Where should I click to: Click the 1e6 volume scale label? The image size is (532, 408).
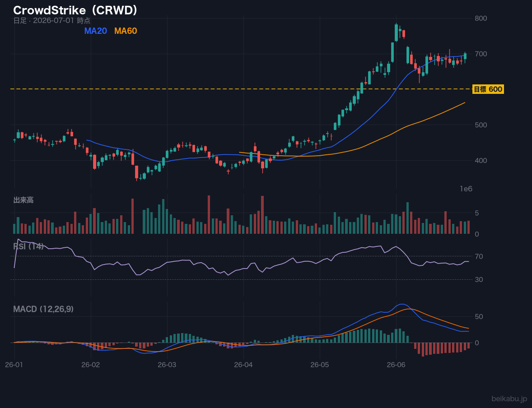(466, 189)
